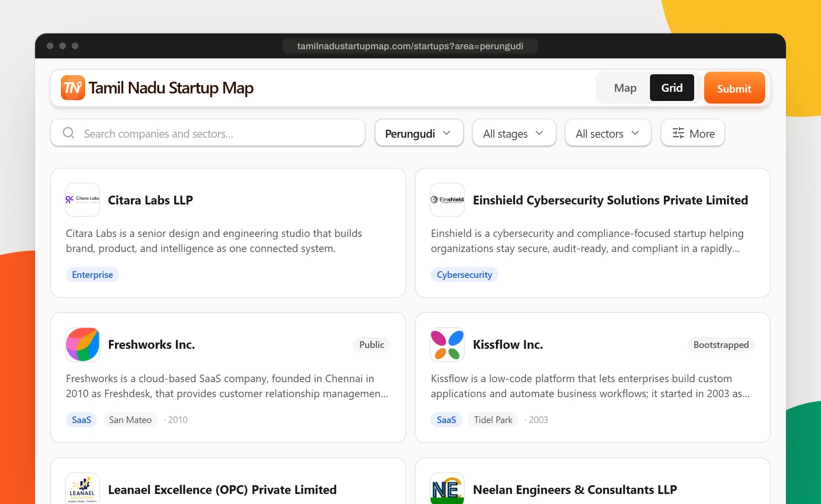821x504 pixels.
Task: Focus the Search companies and sectors field
Action: tap(208, 133)
